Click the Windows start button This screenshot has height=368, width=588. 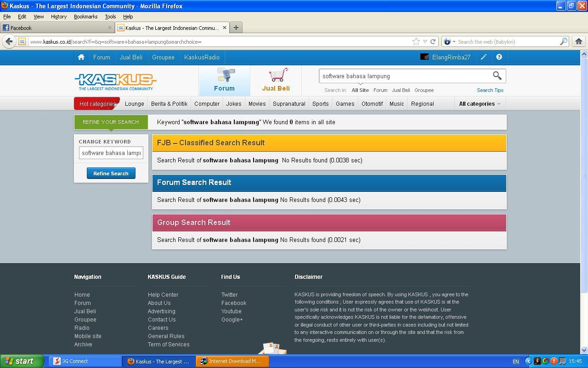[x=22, y=361]
